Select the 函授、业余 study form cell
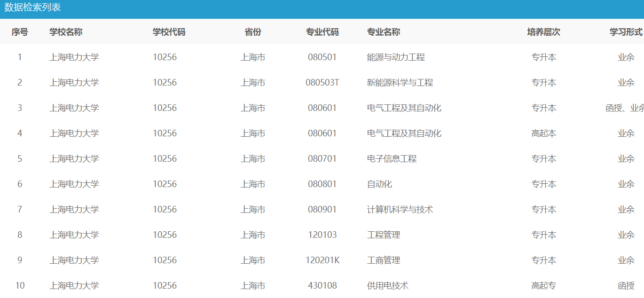The width and height of the screenshot is (644, 298). pos(625,108)
